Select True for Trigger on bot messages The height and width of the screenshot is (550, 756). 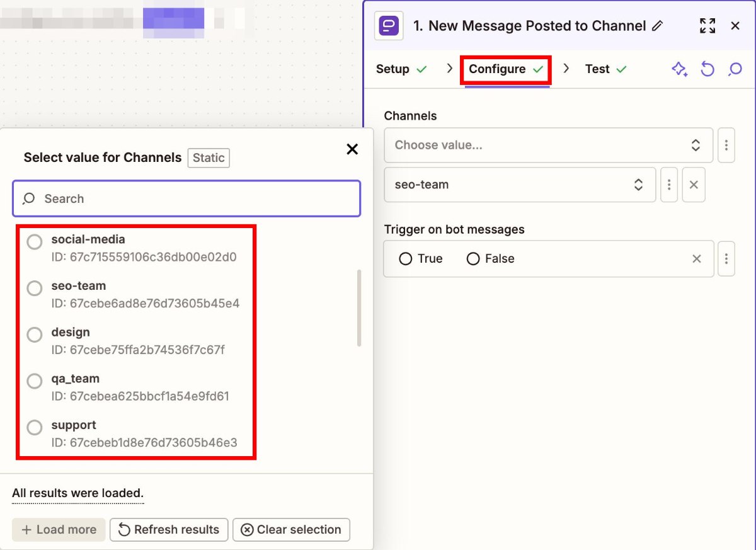tap(406, 259)
